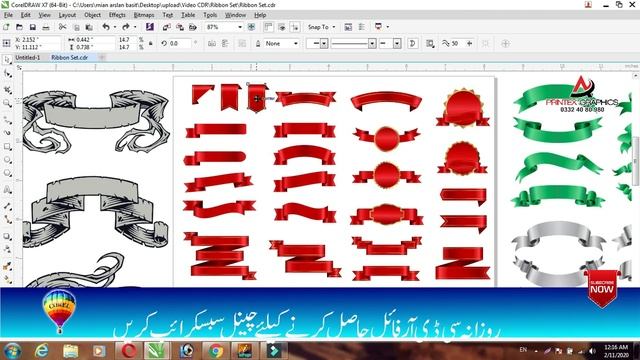Click the rotation angle field
The height and width of the screenshot is (360, 640).
[x=180, y=43]
